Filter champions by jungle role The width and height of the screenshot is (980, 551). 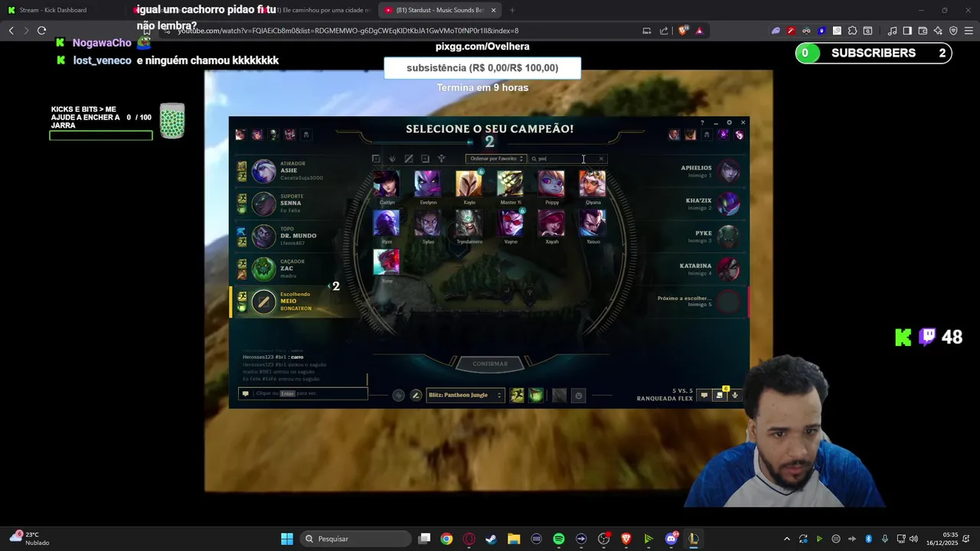(x=392, y=158)
